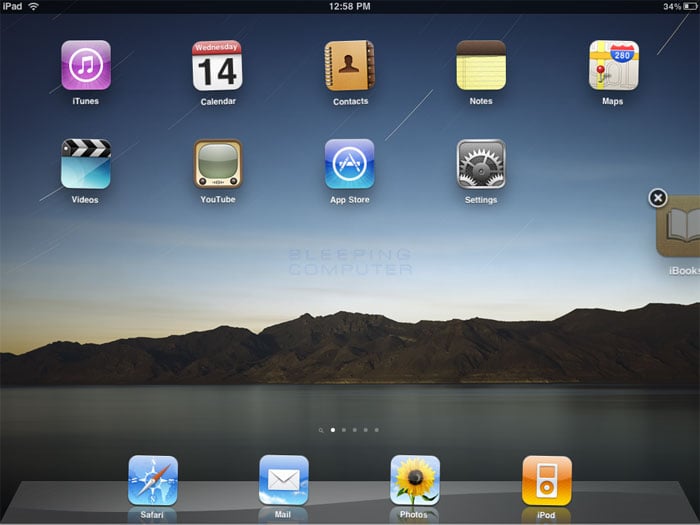Launch the Contacts app
The image size is (700, 525).
(x=350, y=66)
